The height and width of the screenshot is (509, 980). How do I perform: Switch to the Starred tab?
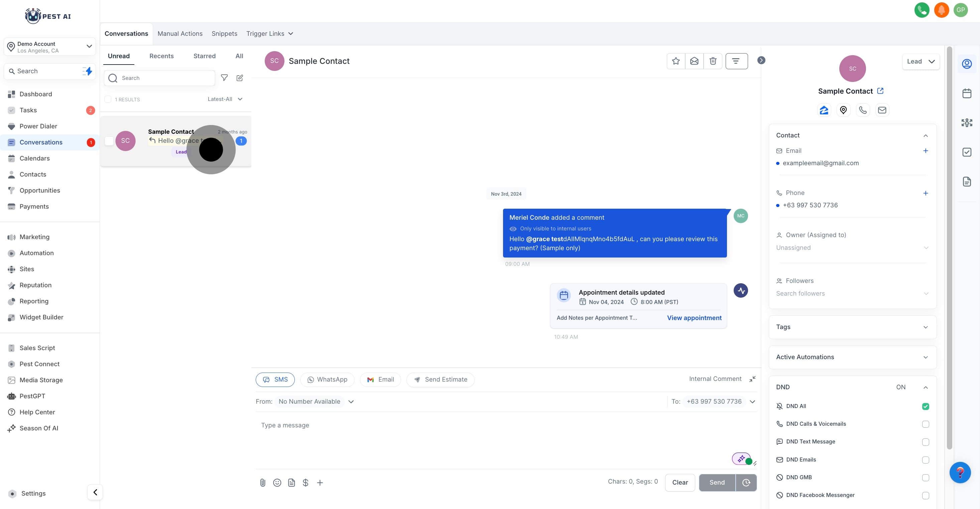pos(204,56)
